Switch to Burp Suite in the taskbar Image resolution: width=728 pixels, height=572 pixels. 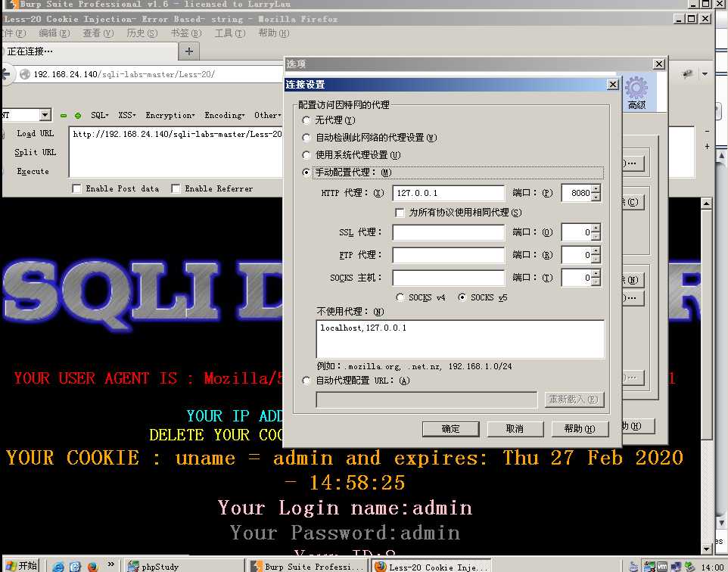[x=307, y=566]
